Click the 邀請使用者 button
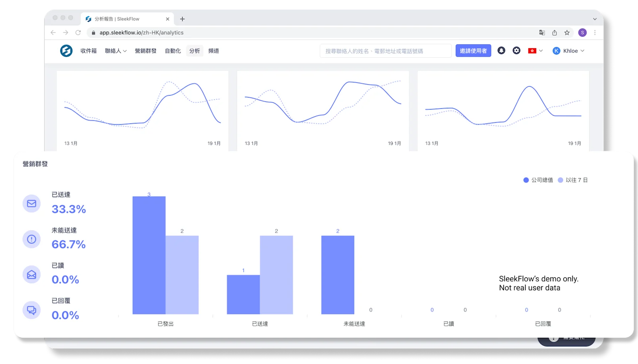 (x=473, y=51)
